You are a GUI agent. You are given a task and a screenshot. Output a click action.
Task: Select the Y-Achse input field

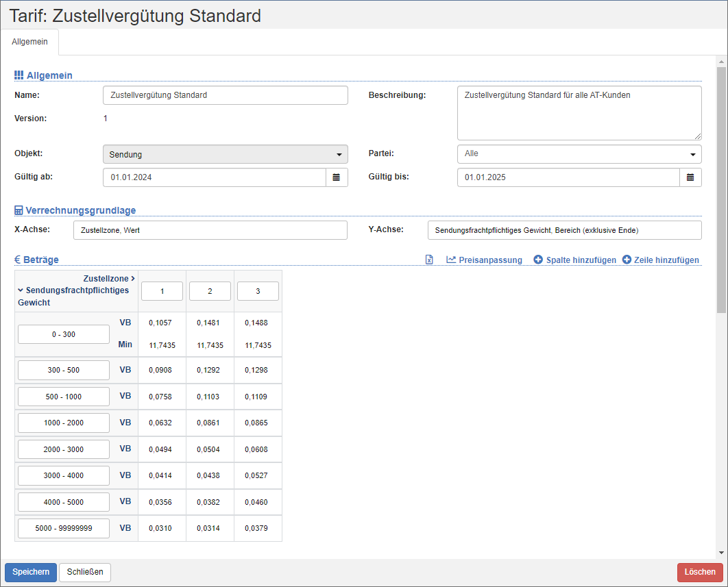click(563, 230)
